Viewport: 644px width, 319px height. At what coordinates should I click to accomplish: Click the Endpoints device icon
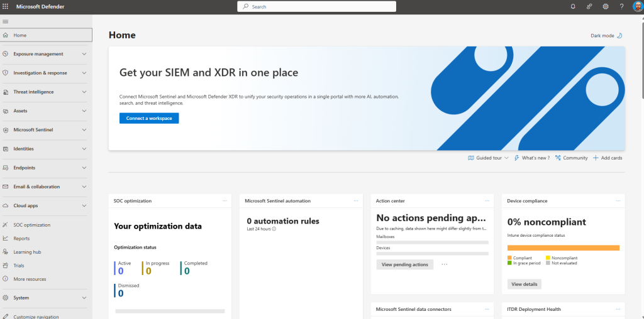(5, 168)
